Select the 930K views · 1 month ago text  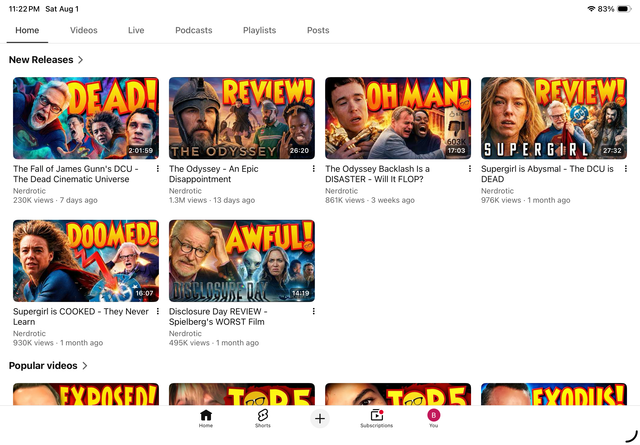click(x=58, y=343)
